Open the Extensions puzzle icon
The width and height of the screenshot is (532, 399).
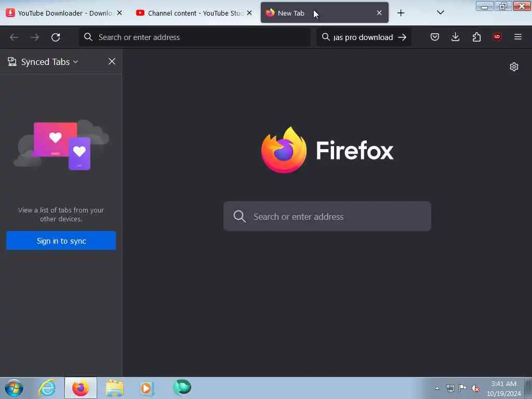(477, 37)
